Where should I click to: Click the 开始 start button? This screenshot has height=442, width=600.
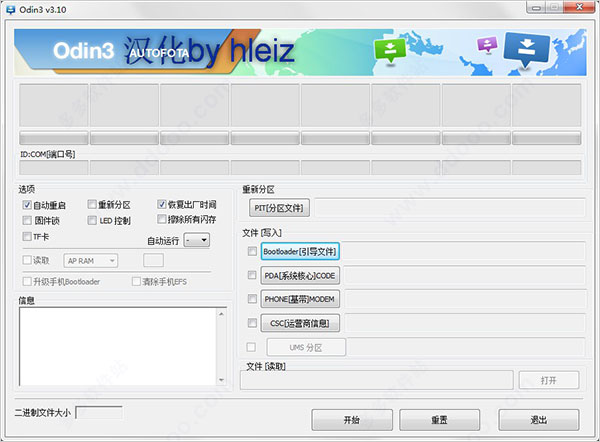point(352,420)
